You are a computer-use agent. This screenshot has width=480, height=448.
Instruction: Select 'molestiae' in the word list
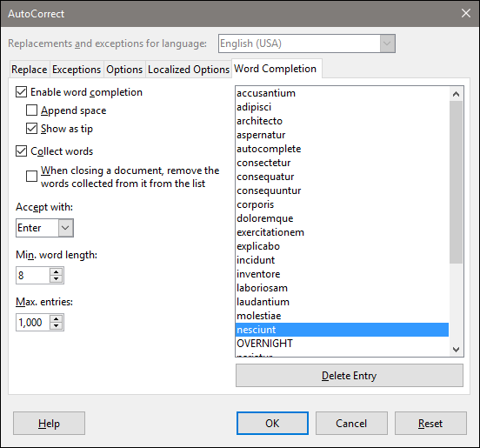342,316
